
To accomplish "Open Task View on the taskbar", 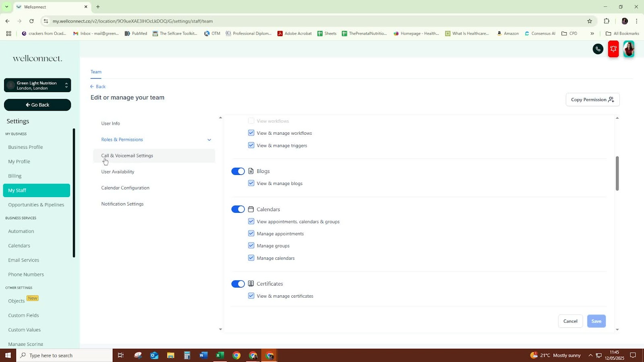I will (x=120, y=355).
